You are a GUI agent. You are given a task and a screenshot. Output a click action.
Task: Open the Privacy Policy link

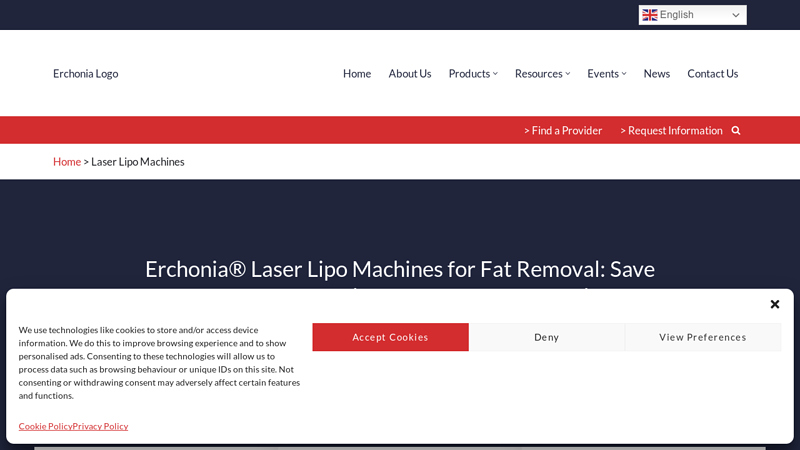[x=101, y=426]
